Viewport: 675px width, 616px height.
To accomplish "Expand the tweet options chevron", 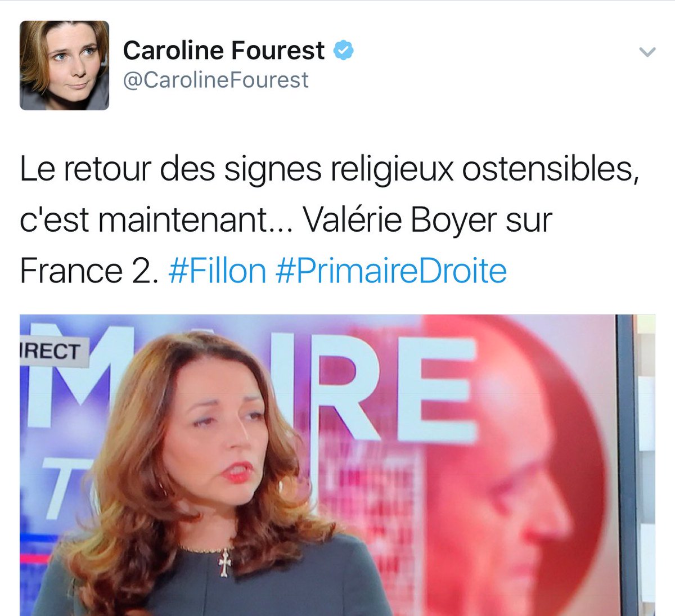I will pos(648,52).
